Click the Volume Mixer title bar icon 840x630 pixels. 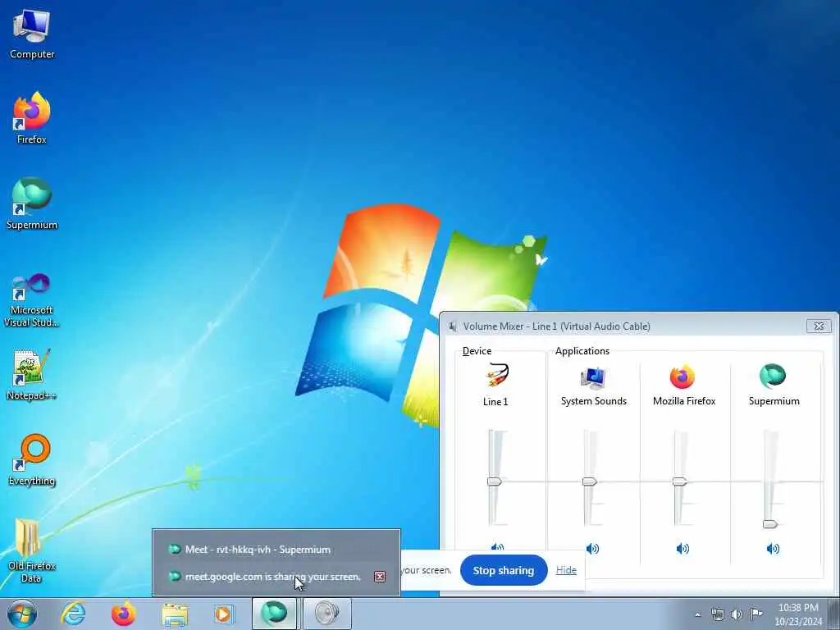454,326
